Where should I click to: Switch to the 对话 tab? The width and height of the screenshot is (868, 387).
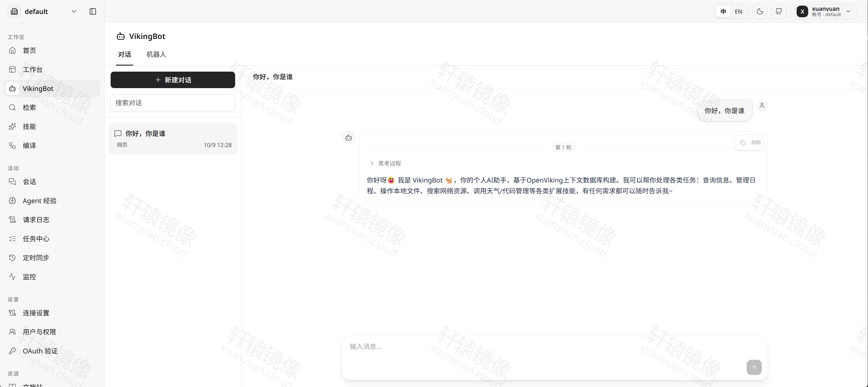pos(124,55)
